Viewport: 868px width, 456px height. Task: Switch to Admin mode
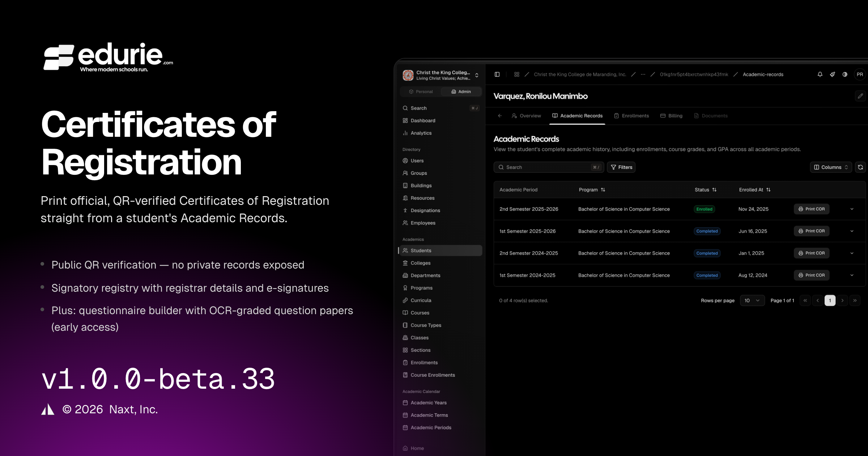coord(461,92)
